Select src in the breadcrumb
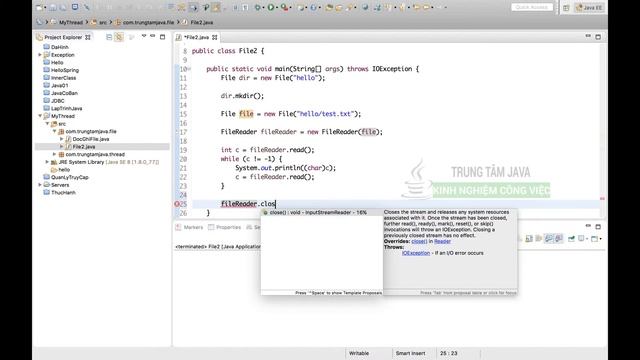The width and height of the screenshot is (640, 360). tap(103, 22)
